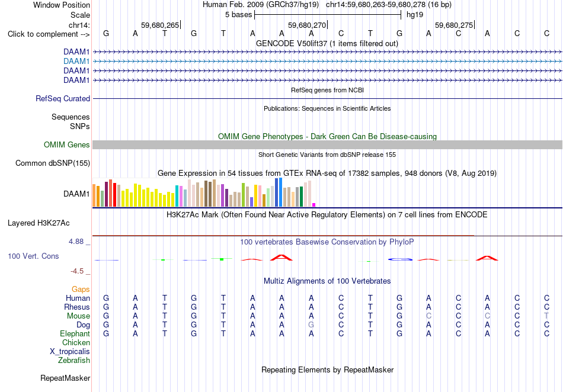The width and height of the screenshot is (563, 392).
Task: Click the faded T in the Mouse row
Action: click(546, 316)
